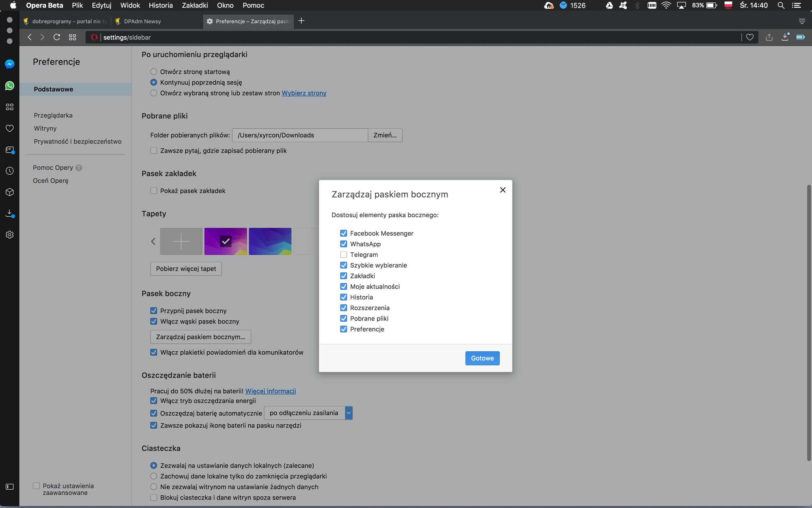
Task: Click the battery saver icon in the toolbar
Action: click(800, 37)
